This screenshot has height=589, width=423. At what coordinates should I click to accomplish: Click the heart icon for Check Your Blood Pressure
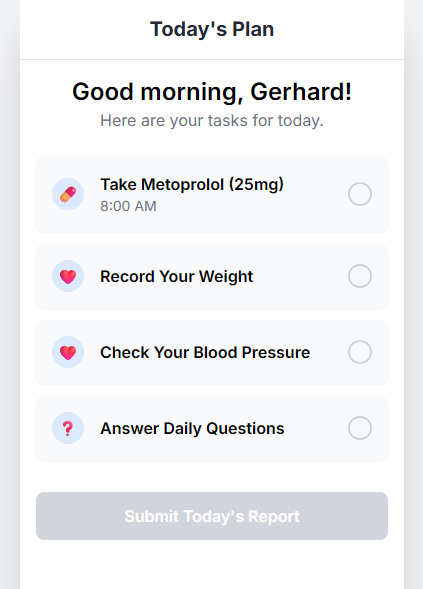point(68,352)
